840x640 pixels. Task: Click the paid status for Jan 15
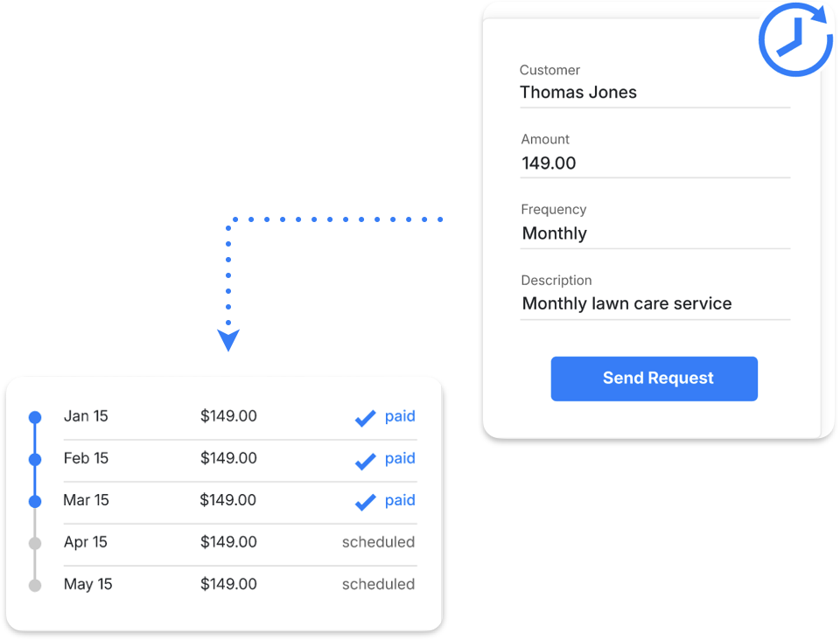(400, 416)
